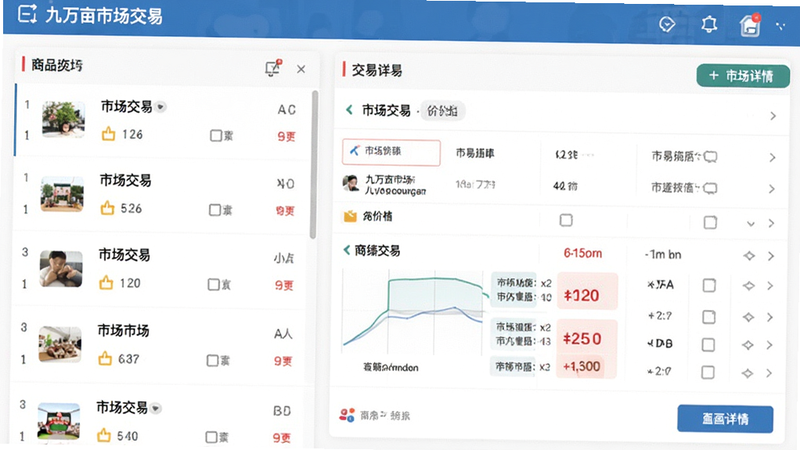Click the thumbs-up icon beside 637
Screen dimensions: 800x450
point(105,359)
